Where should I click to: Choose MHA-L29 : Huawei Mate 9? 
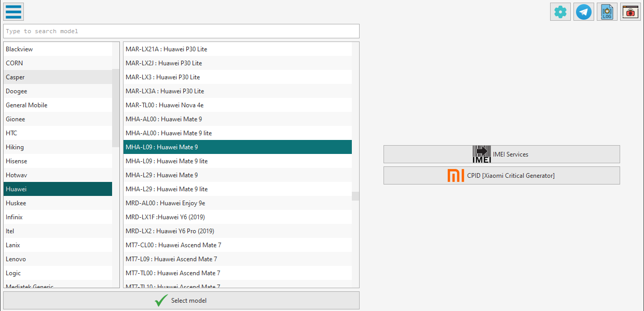coord(238,175)
